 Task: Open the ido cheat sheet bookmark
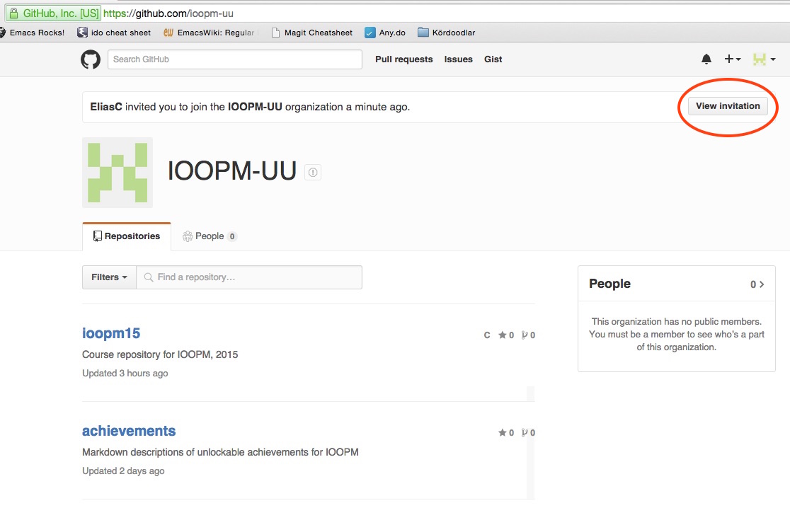tap(115, 33)
